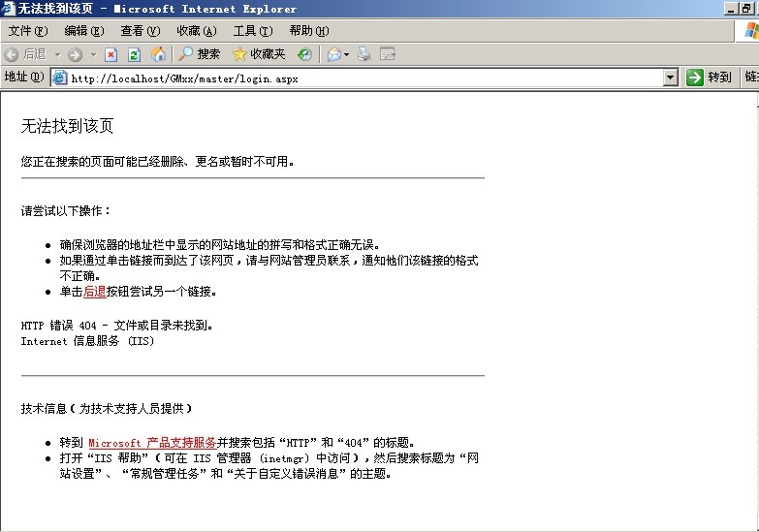Click the Media/History toolbar icon
759x532 pixels.
[304, 54]
